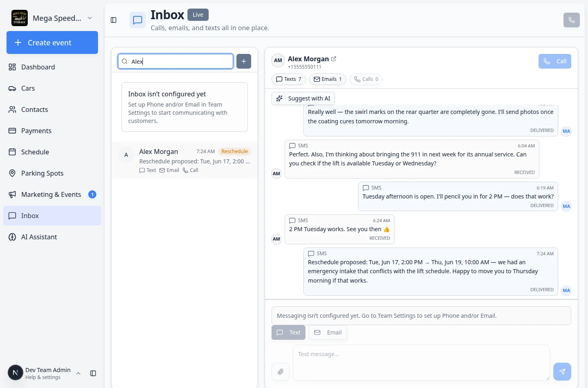Collapse sidebar using bottom panel icon
The height and width of the screenshot is (388, 588).
tap(93, 373)
